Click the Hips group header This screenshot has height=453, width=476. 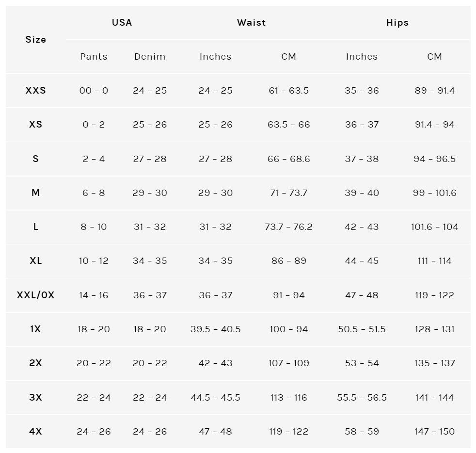click(x=397, y=23)
